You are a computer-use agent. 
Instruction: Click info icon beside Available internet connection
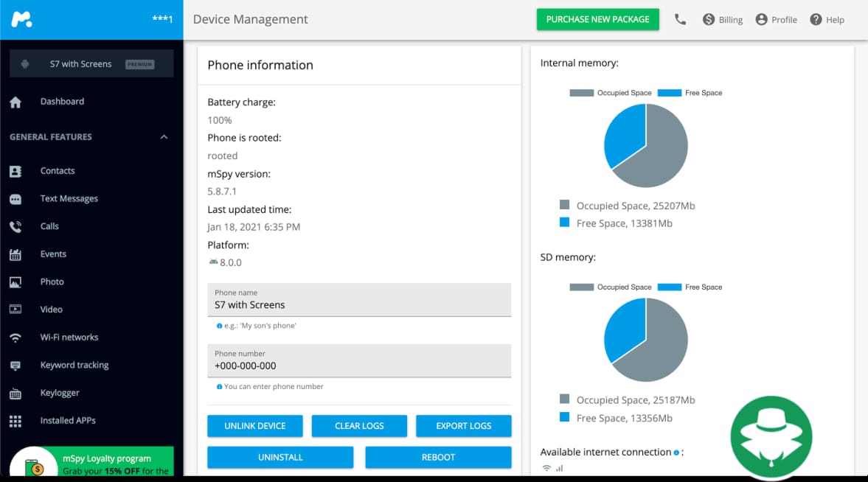676,453
